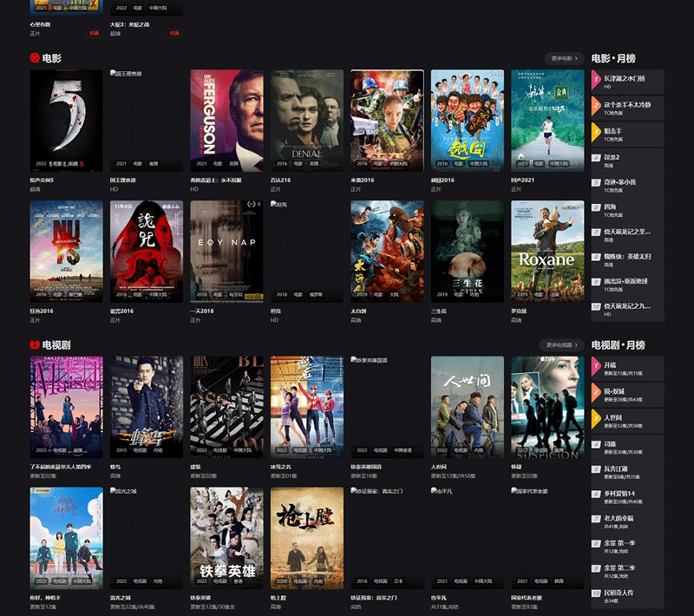The width and height of the screenshot is (694, 616).
Task: Click 电视剧·月榜 ranking heading
Action: click(x=619, y=344)
